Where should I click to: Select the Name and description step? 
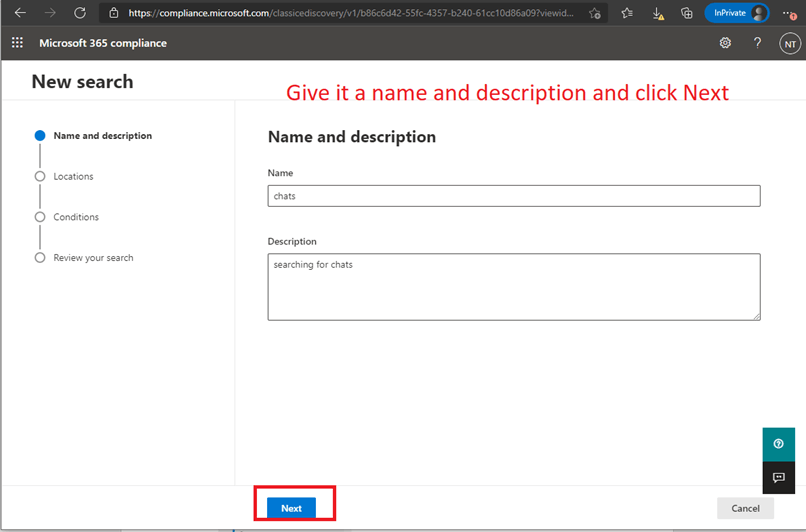point(93,136)
